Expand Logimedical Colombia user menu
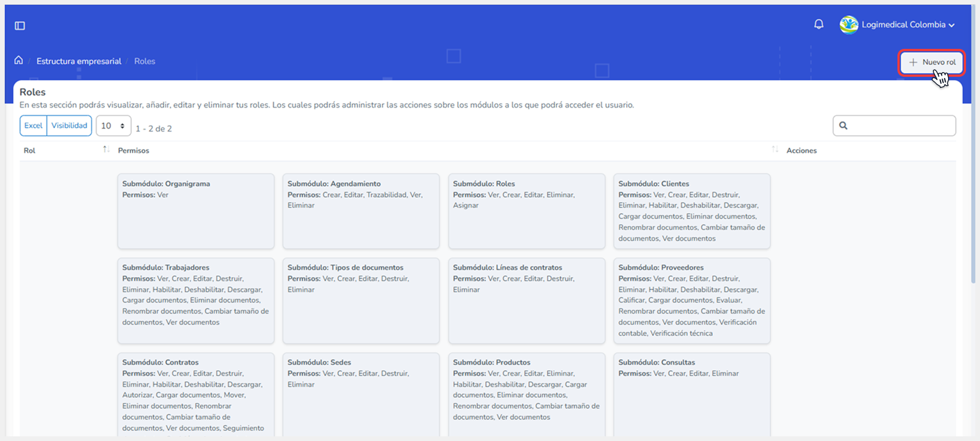The height and width of the screenshot is (441, 980). click(952, 25)
